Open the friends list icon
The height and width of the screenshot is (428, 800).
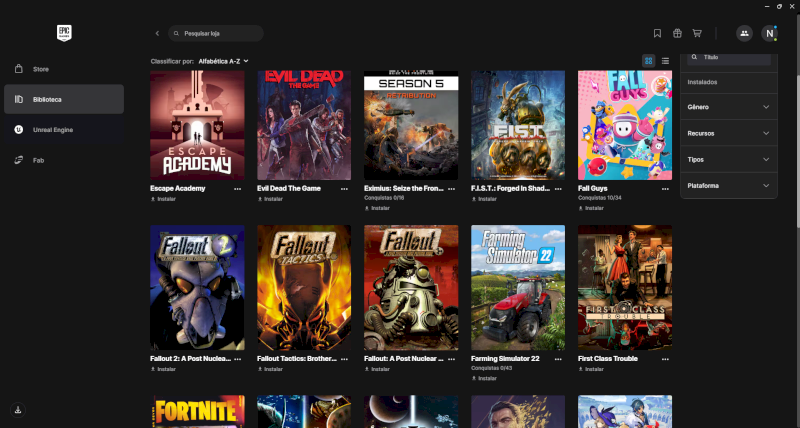[744, 33]
